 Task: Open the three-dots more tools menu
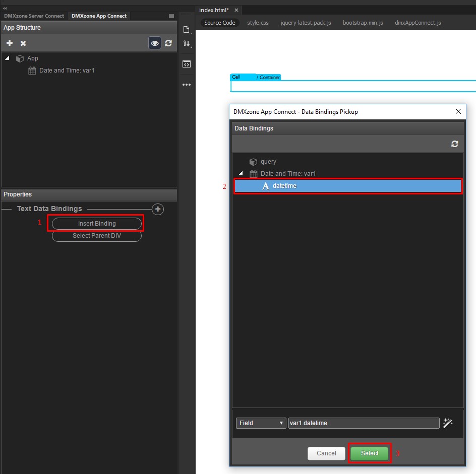point(187,85)
